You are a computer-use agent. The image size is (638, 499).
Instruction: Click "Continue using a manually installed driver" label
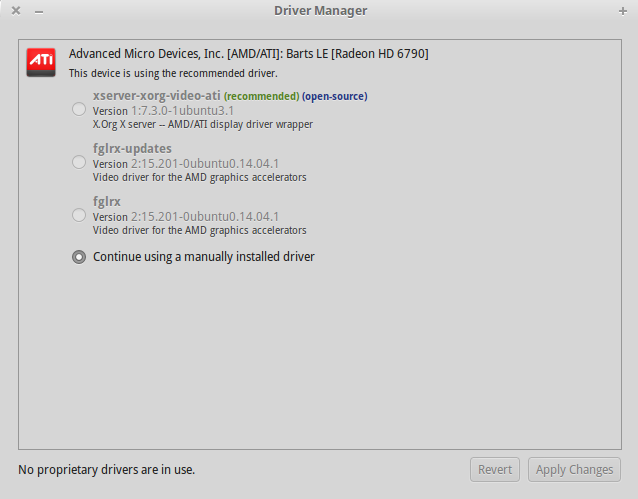coord(204,257)
